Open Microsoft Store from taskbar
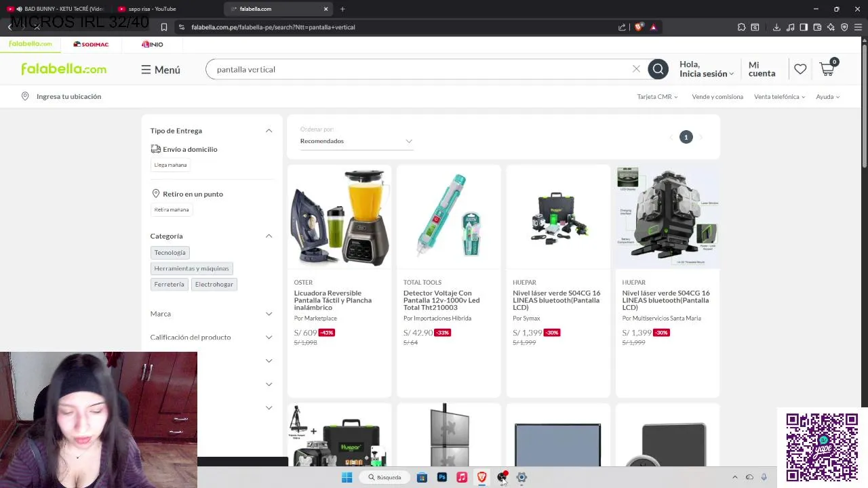868x488 pixels. pos(422,477)
